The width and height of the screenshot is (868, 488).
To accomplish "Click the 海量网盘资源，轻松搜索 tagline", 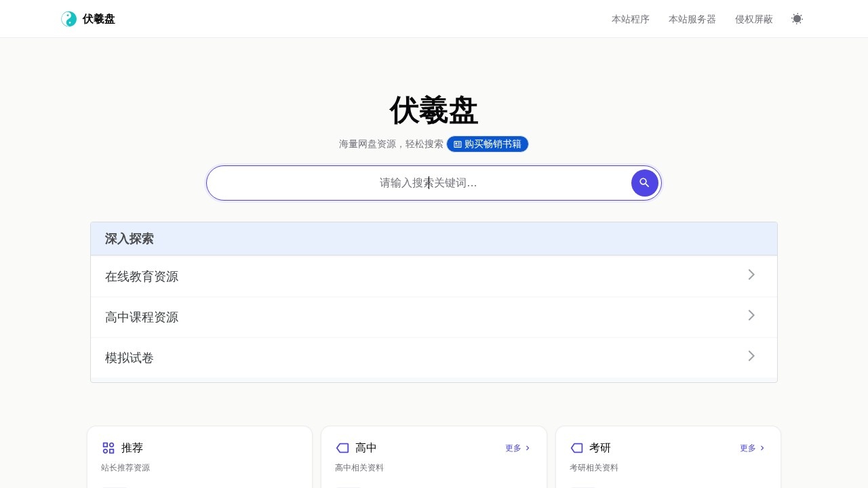I will click(x=391, y=144).
